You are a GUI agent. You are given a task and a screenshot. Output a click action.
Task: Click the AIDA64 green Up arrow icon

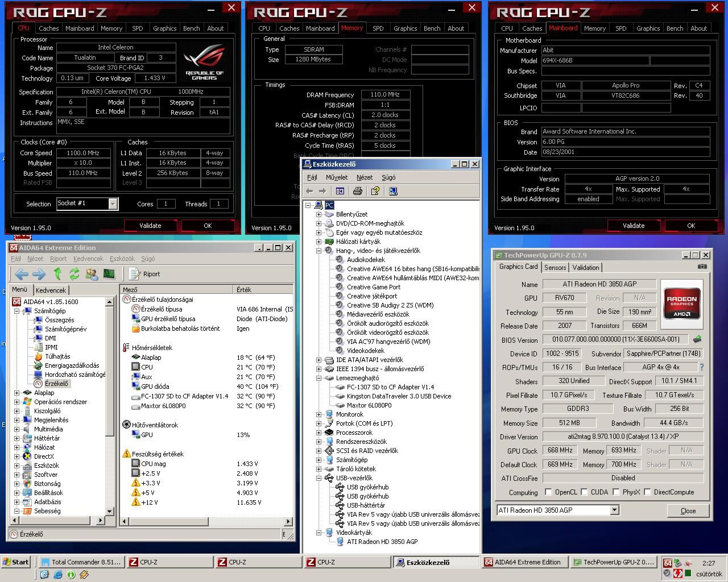click(57, 274)
